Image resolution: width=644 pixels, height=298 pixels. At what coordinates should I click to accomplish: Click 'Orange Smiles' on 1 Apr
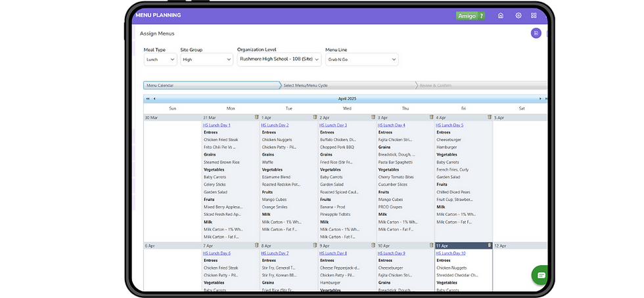275,207
